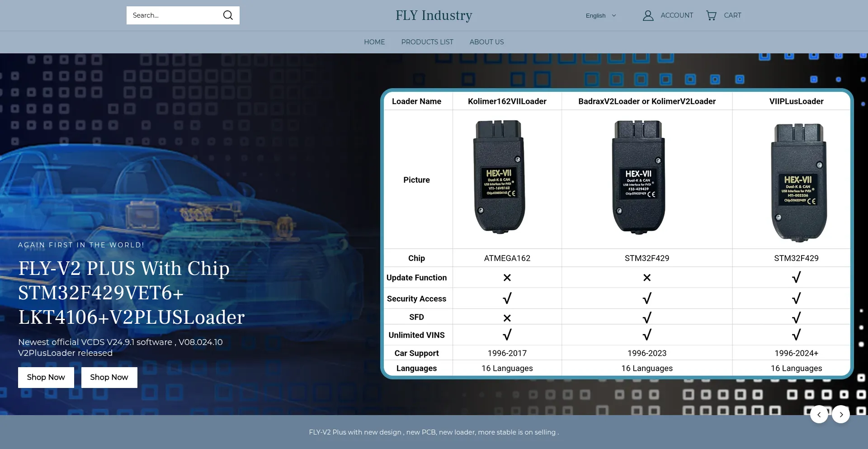Click the CART text link
Screen dimensions: 868x449
click(732, 15)
